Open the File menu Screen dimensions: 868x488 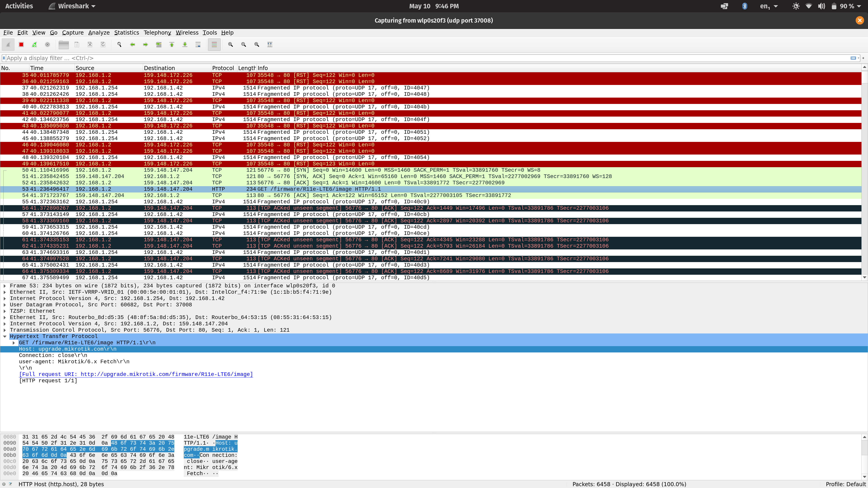tap(8, 33)
